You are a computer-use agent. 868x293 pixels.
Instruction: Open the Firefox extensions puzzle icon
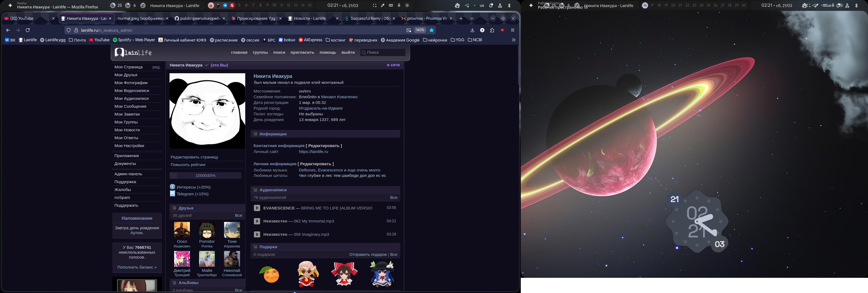point(492,30)
